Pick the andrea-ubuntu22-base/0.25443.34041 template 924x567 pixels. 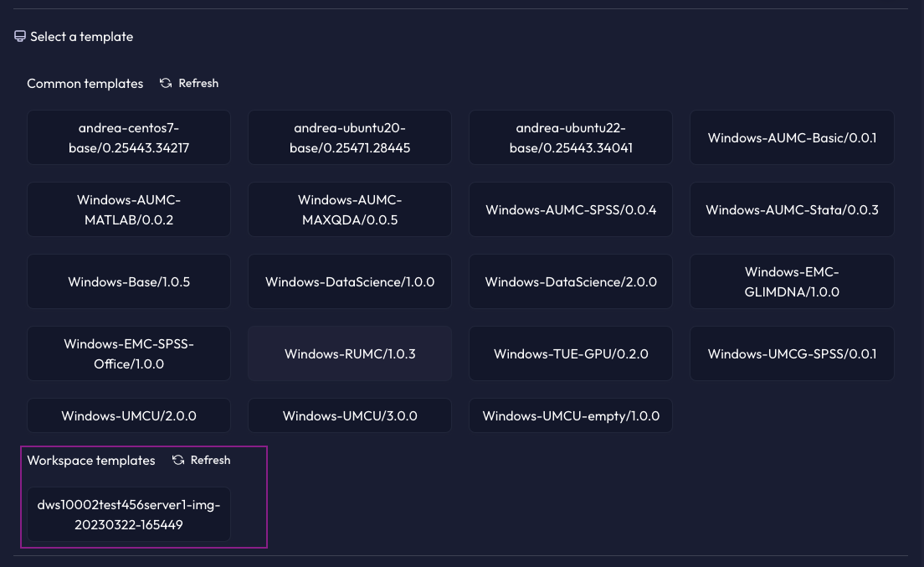tap(571, 137)
